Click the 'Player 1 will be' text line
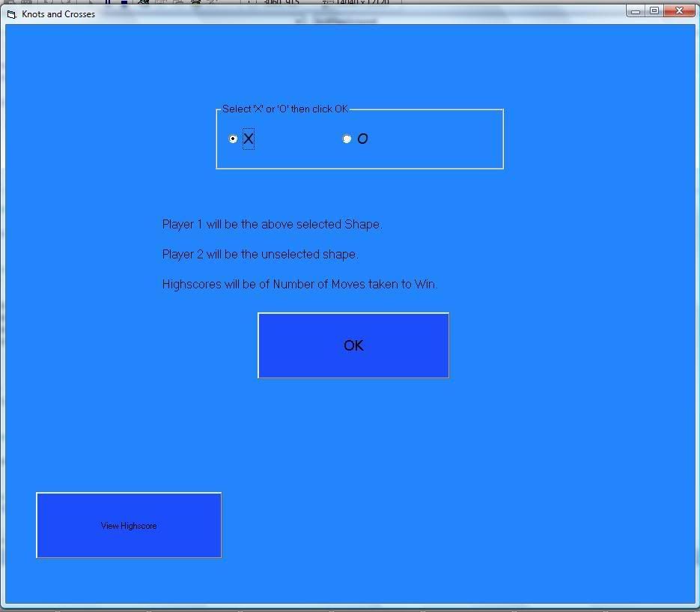 272,225
